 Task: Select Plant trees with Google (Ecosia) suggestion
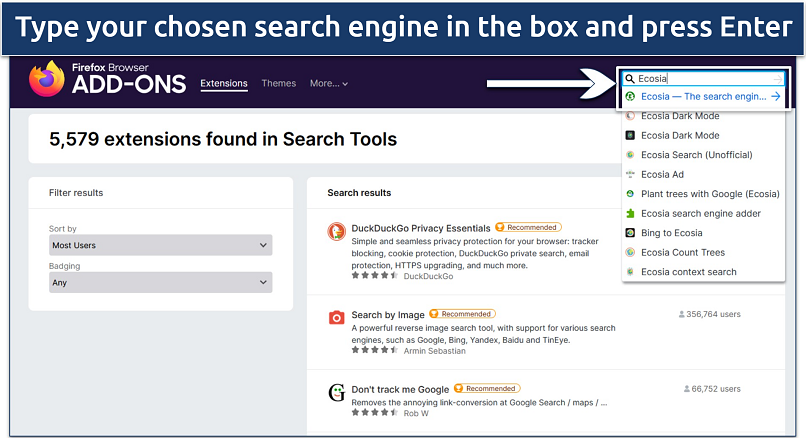pyautogui.click(x=709, y=194)
